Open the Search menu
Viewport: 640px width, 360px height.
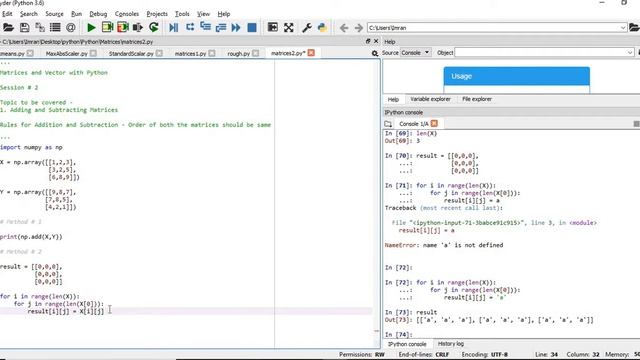(29, 14)
